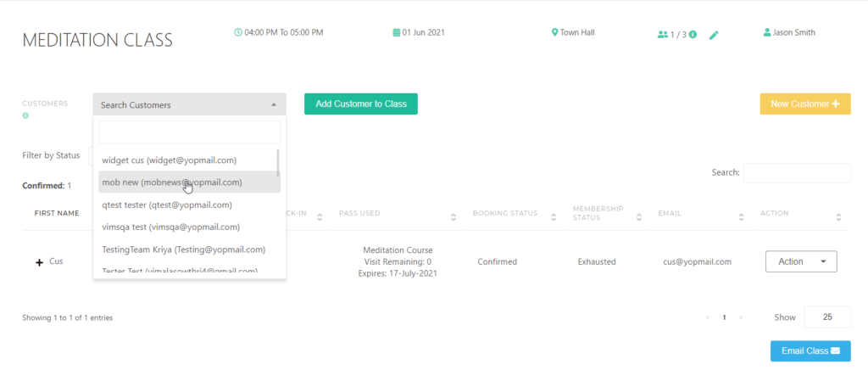This screenshot has width=868, height=387.
Task: Click the location pin icon by Town Hall
Action: click(554, 33)
